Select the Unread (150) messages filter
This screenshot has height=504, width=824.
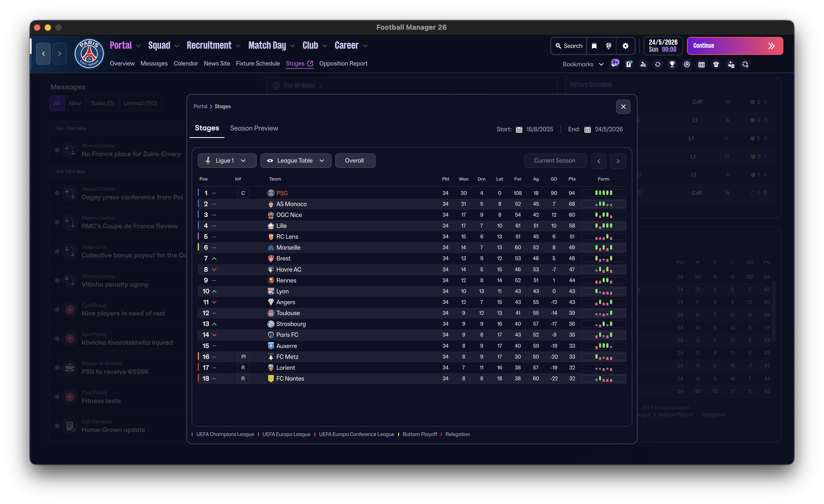coord(140,103)
